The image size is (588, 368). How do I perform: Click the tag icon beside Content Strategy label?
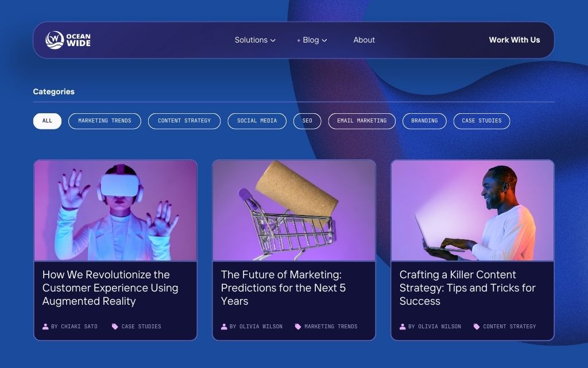476,327
